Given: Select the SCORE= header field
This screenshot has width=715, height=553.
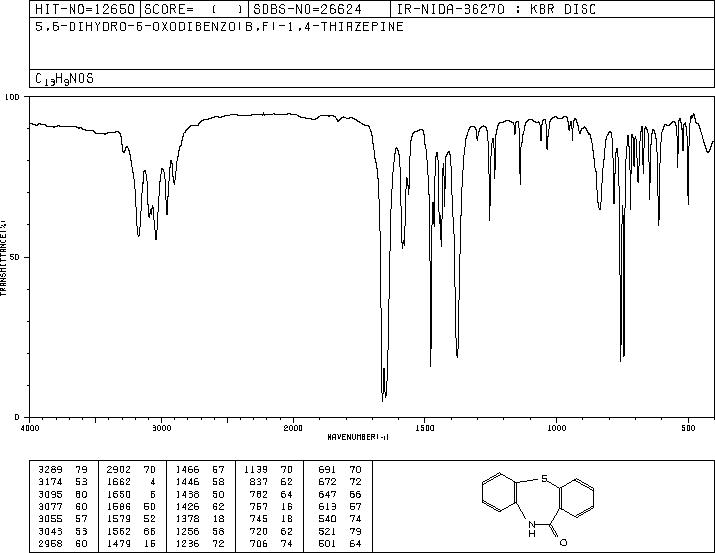Looking at the screenshot, I should [194, 9].
